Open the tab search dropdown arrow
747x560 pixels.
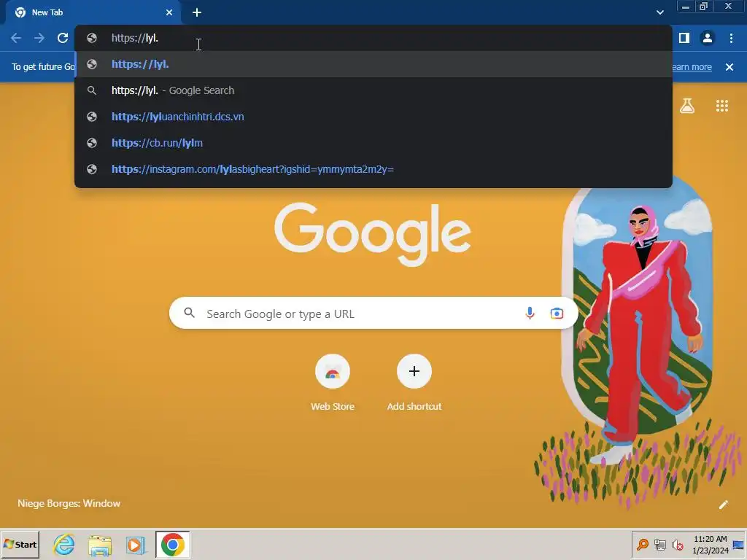click(659, 12)
